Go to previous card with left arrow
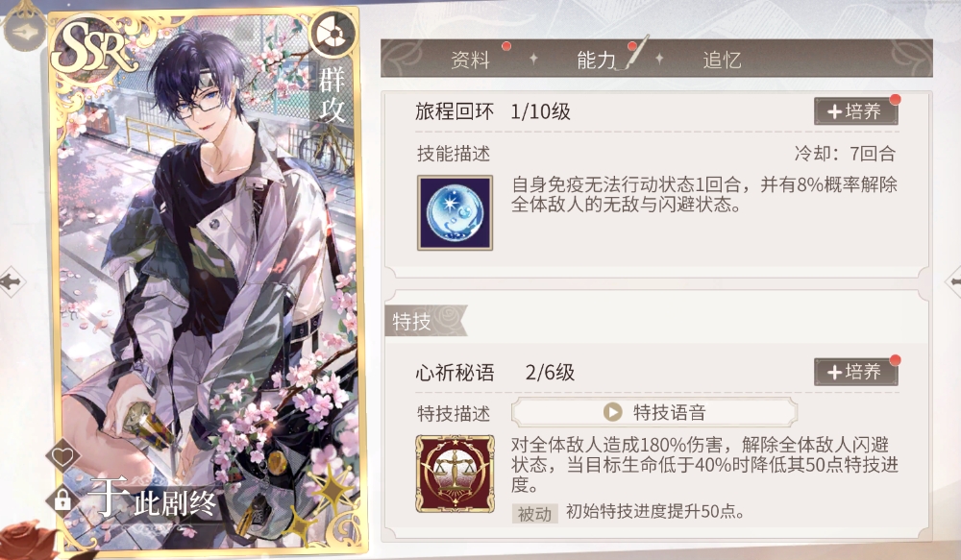This screenshot has width=961, height=560. (x=12, y=281)
